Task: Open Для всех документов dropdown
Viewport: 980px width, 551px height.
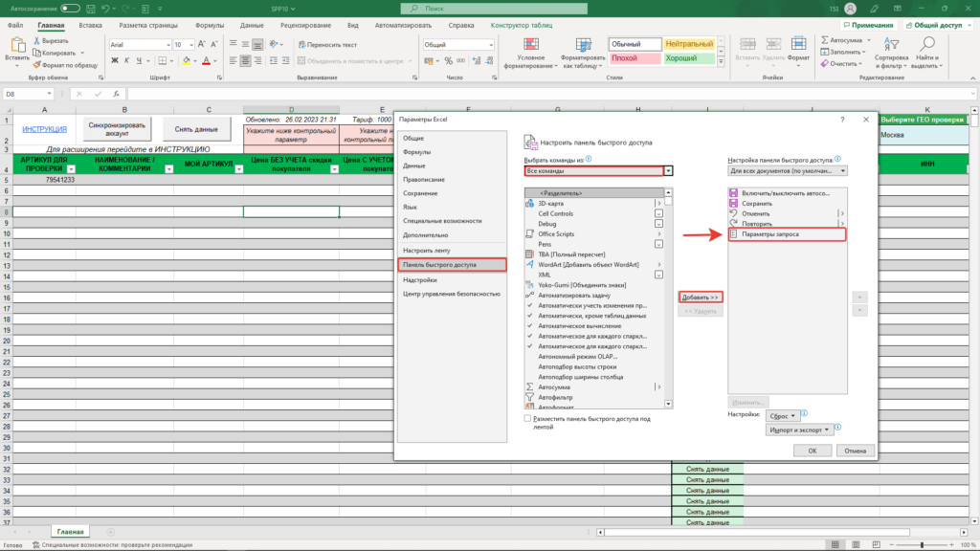Action: tap(788, 170)
